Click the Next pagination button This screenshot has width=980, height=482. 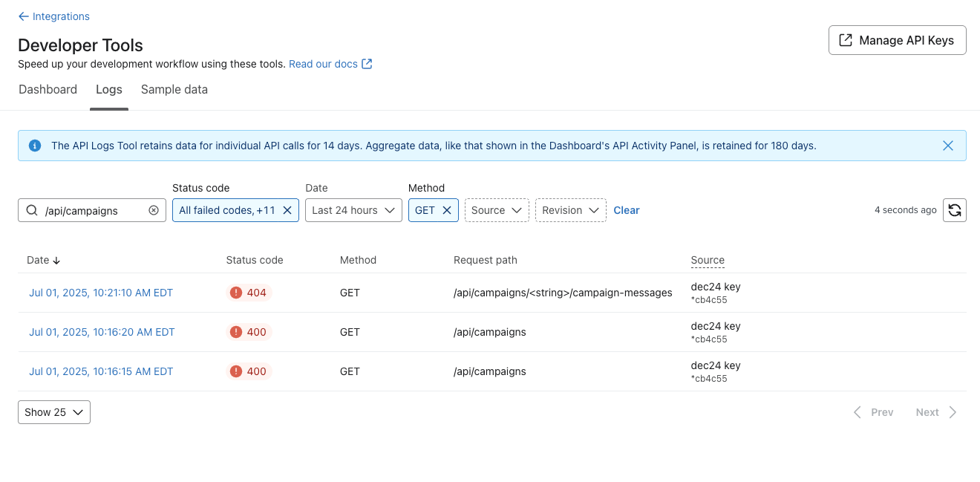pyautogui.click(x=937, y=412)
